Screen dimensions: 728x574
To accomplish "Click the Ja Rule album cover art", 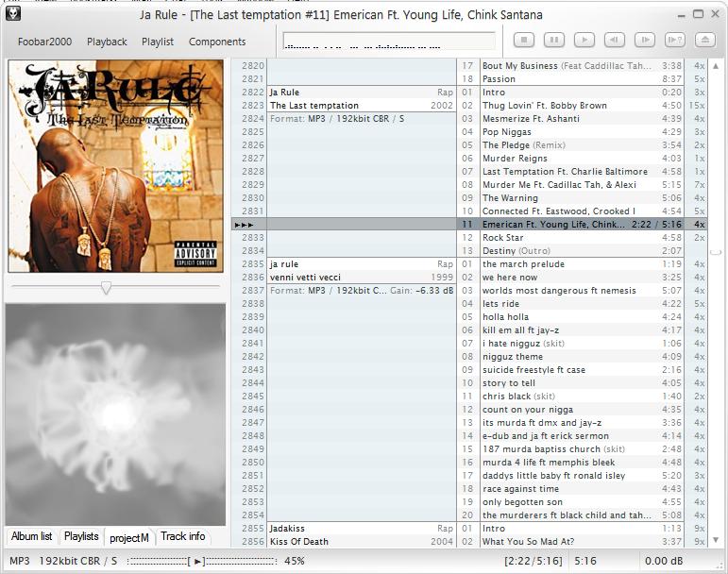I will pyautogui.click(x=115, y=165).
